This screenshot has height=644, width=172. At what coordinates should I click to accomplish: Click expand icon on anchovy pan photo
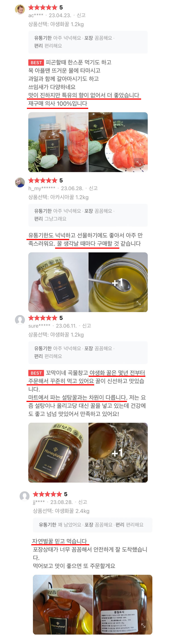click(138, 473)
